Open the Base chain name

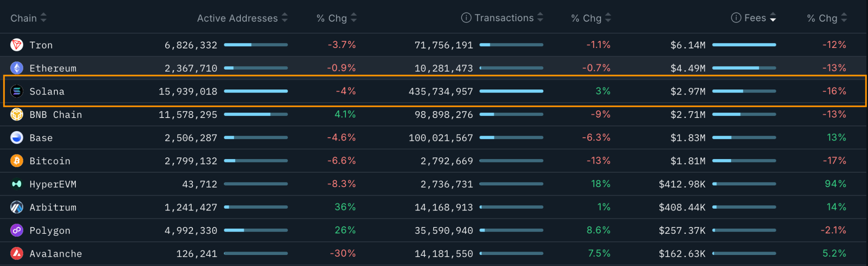coord(41,138)
